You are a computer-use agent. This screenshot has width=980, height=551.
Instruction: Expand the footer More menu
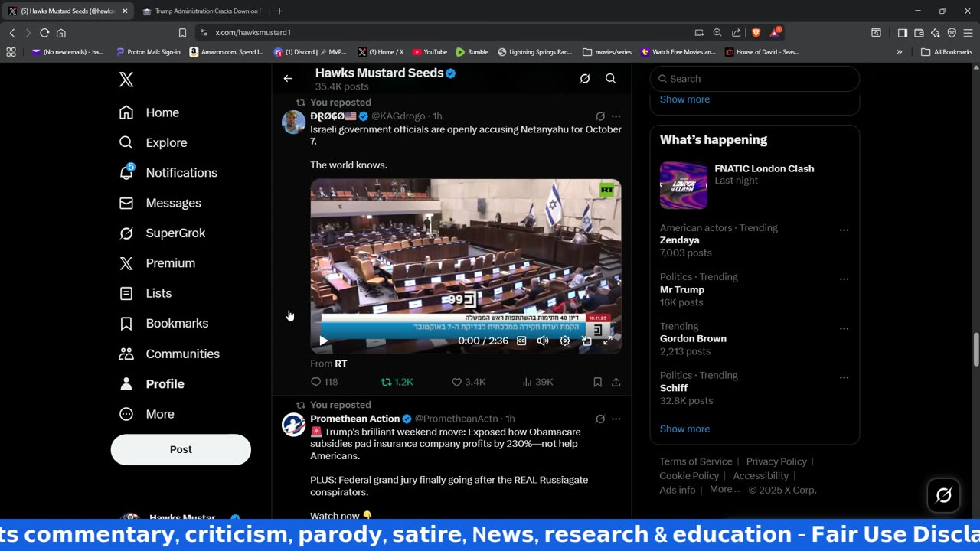(x=724, y=490)
